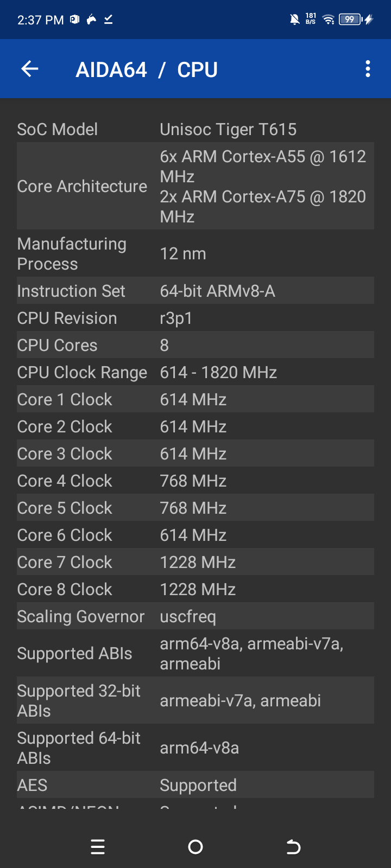The width and height of the screenshot is (391, 868).
Task: Tap the Manufacturing Process 12 nm row
Action: click(x=195, y=253)
